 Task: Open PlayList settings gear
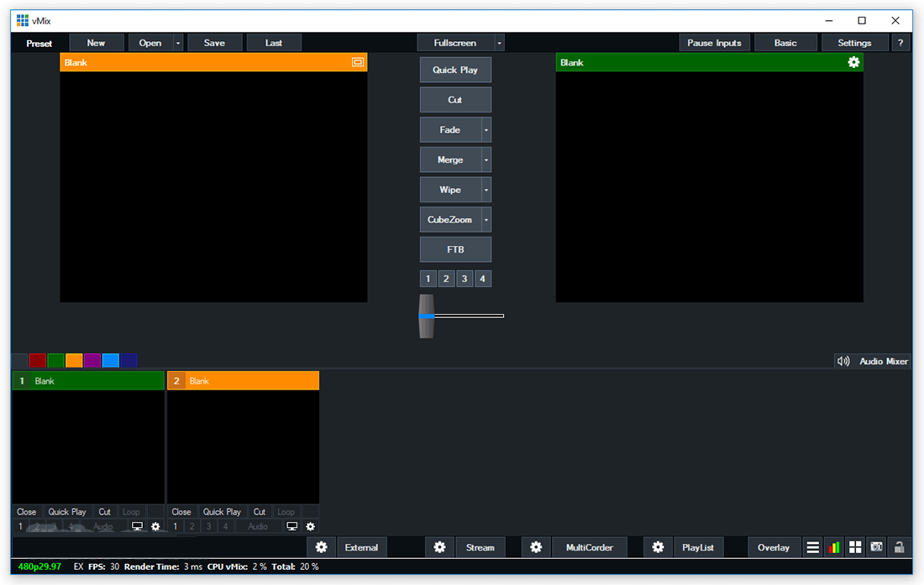[x=658, y=547]
